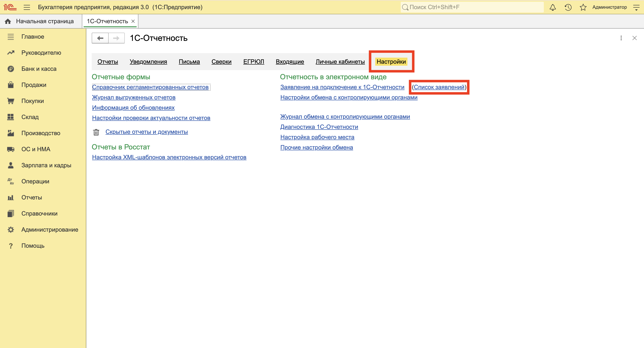This screenshot has height=348, width=644.
Task: Click the Отчеты bar chart icon
Action: [11, 197]
